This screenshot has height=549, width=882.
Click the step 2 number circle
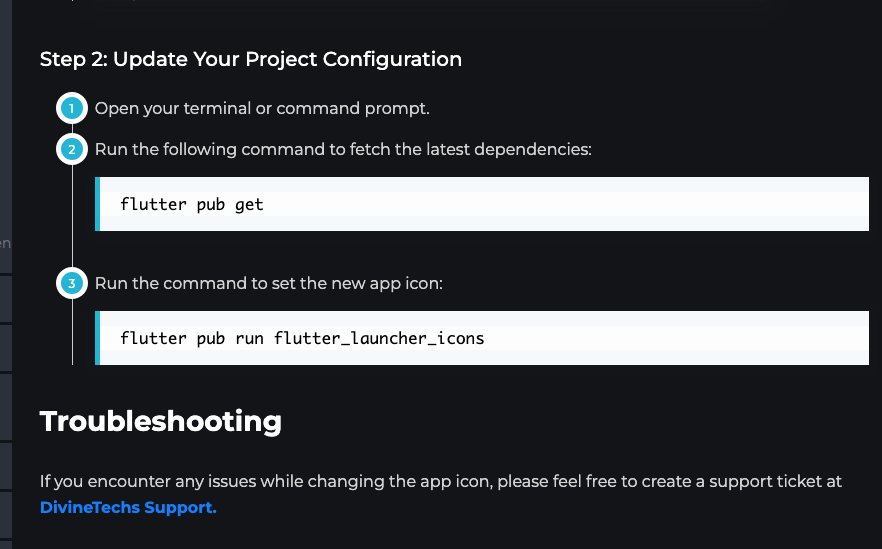[x=72, y=149]
